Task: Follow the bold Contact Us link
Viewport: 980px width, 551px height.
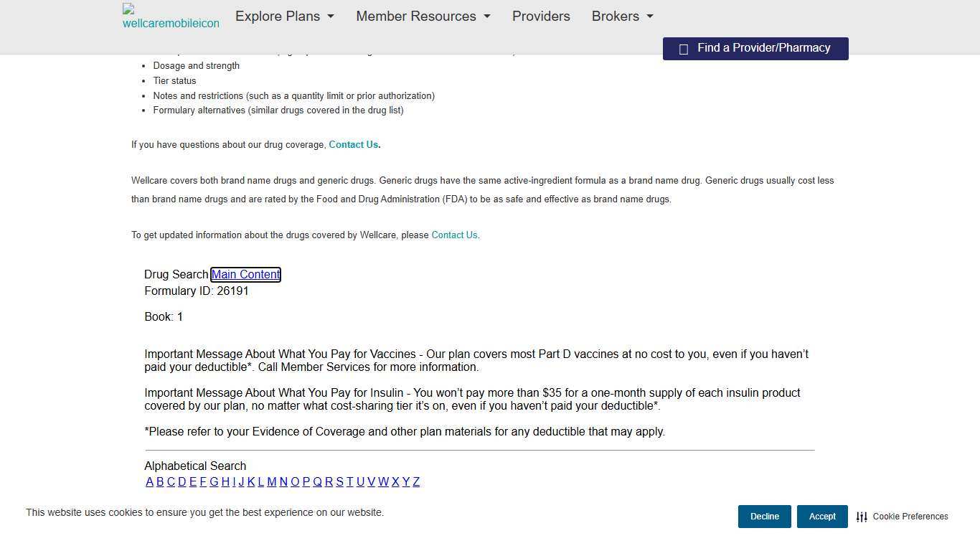Action: pyautogui.click(x=354, y=145)
